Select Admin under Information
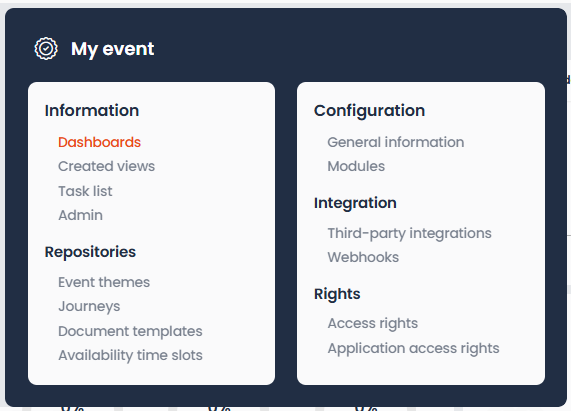Screen dimensions: 571x411 point(80,215)
